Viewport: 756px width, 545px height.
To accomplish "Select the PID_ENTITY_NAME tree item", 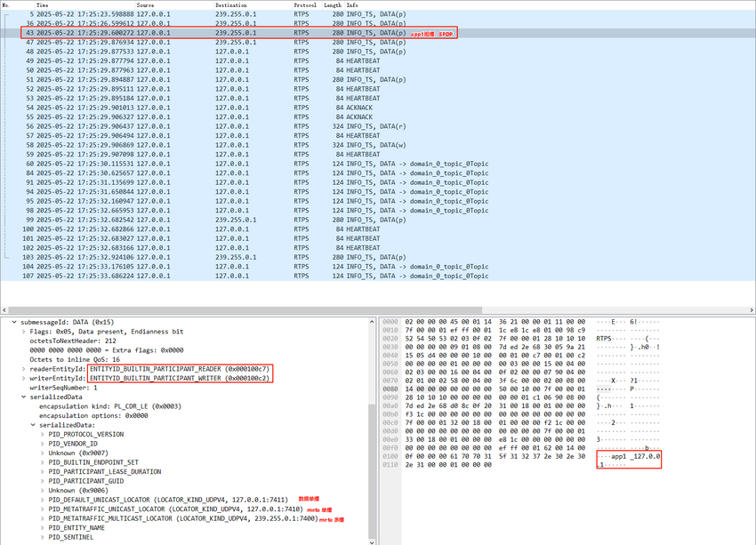I will (77, 528).
